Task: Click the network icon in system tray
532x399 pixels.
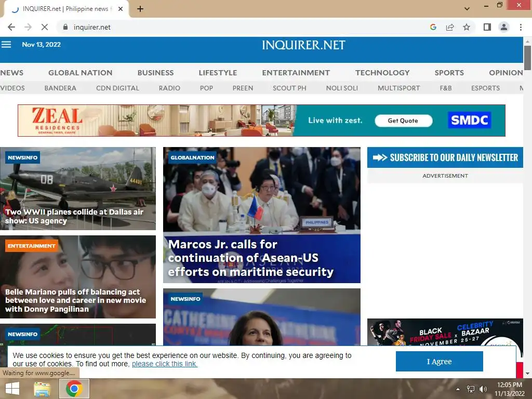Action: 471,389
